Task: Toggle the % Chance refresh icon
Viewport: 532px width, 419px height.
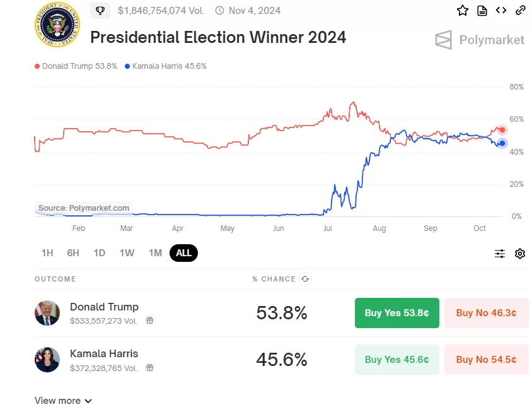Action: tap(305, 279)
